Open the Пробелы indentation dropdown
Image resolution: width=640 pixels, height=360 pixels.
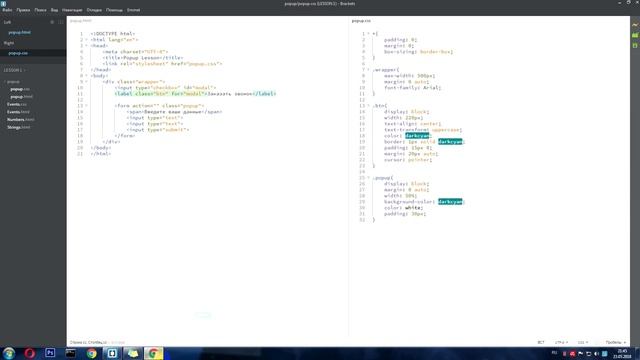[616, 342]
